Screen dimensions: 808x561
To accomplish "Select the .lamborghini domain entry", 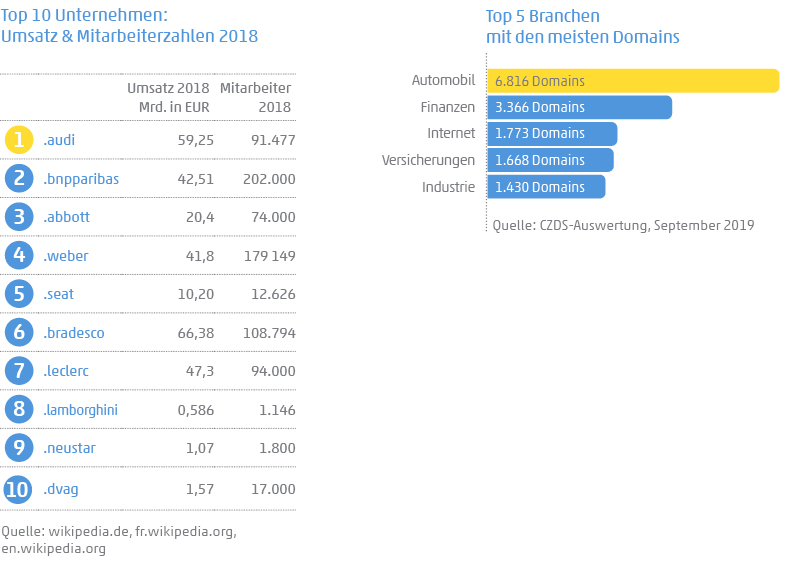I will pyautogui.click(x=80, y=409).
